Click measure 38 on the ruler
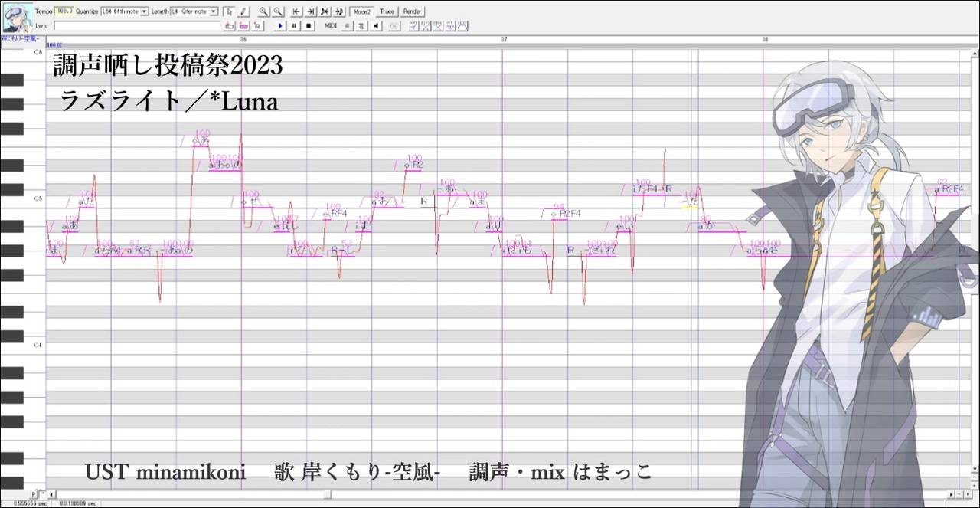 (766, 39)
